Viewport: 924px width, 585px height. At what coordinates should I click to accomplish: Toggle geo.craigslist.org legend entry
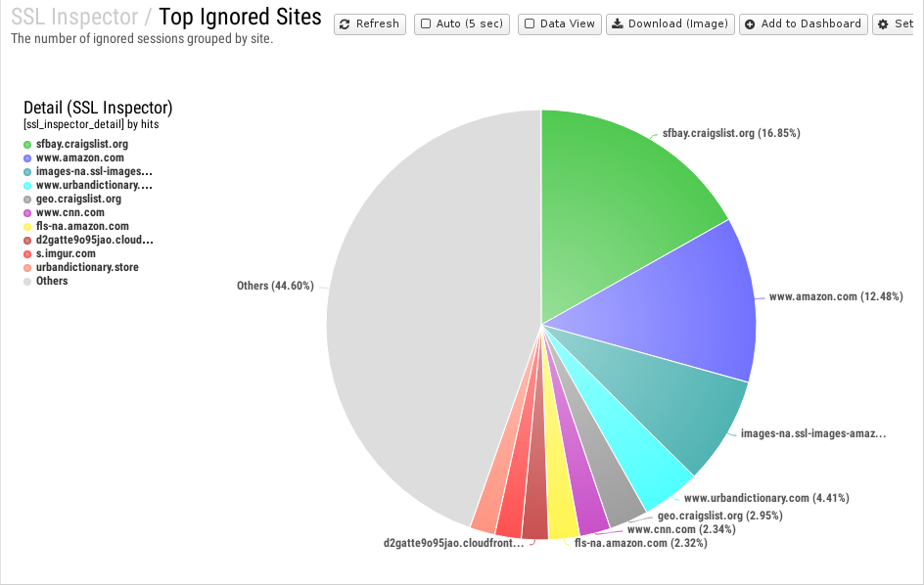[x=78, y=199]
